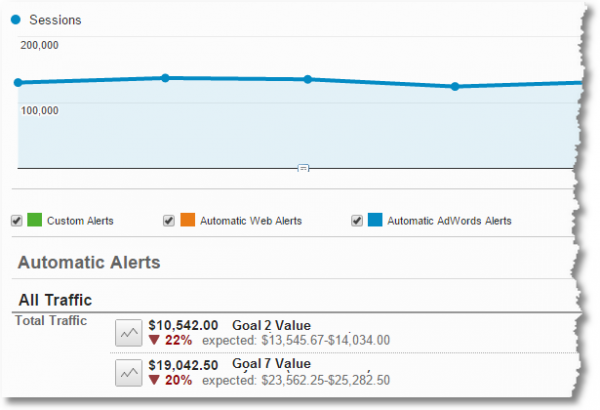Image resolution: width=600 pixels, height=410 pixels.
Task: Uncheck the Custom Alerts checkbox
Action: point(16,220)
